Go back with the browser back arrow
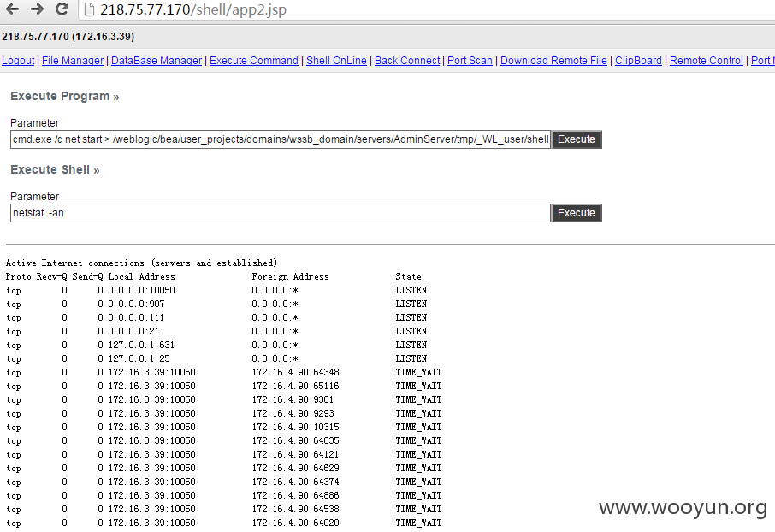The width and height of the screenshot is (775, 532). (12, 9)
